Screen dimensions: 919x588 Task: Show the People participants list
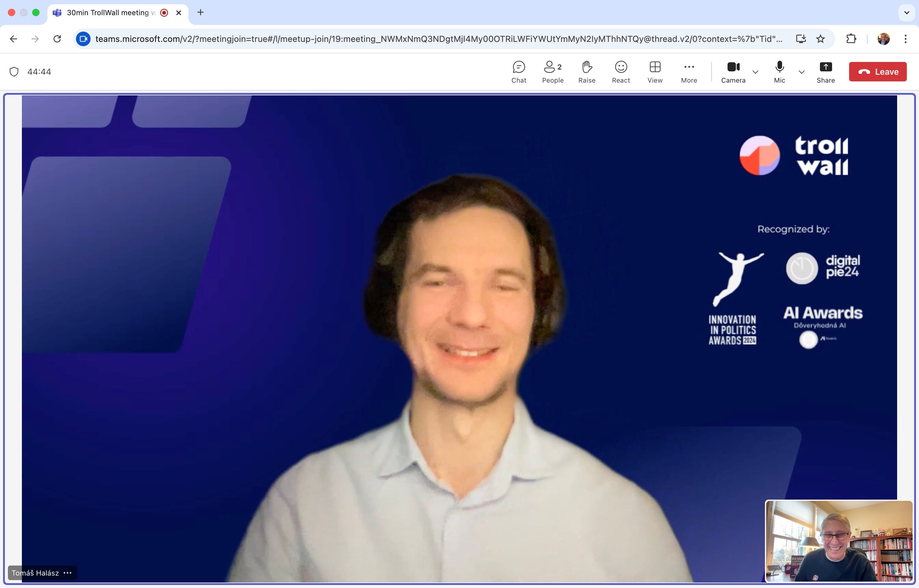pyautogui.click(x=552, y=72)
